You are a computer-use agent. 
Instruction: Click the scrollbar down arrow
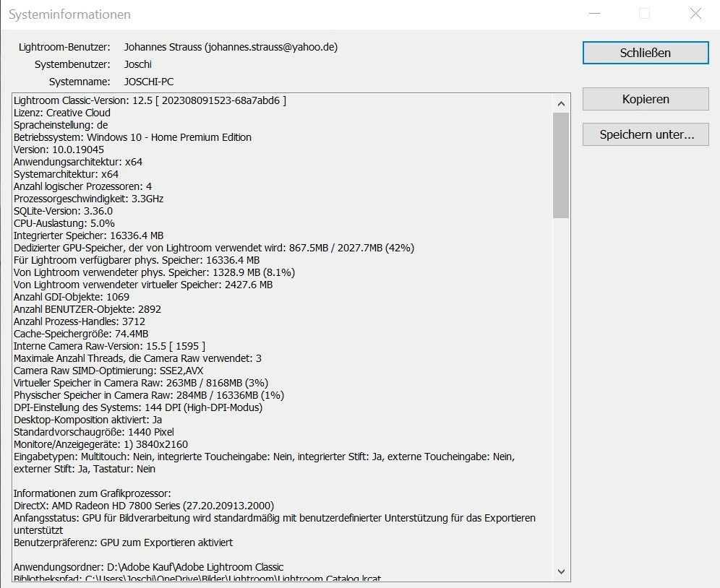pyautogui.click(x=561, y=571)
